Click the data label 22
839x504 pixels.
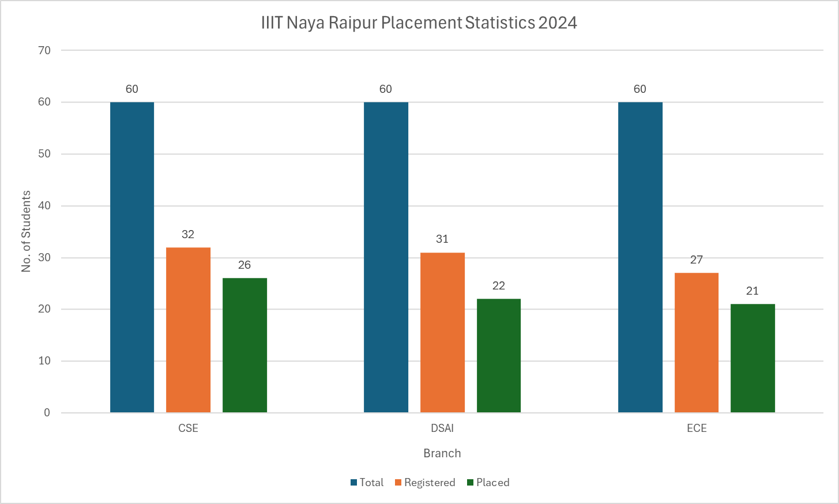(499, 285)
